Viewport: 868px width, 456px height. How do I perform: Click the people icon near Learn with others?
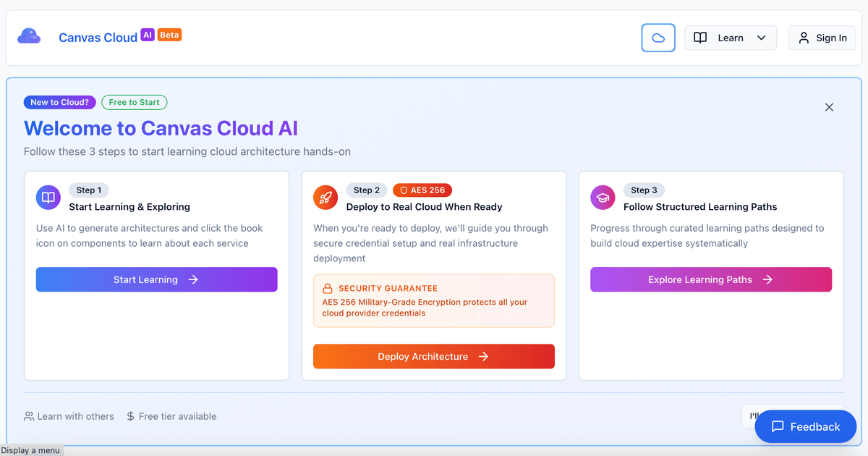[x=27, y=416]
